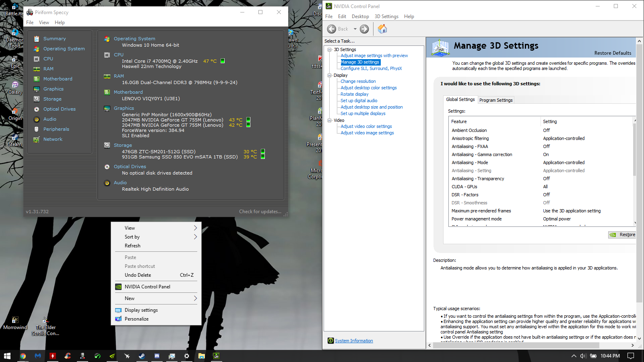Click the taskbar clock showing 10:44 PM
Viewport: 644px width, 362px height.
click(x=610, y=356)
